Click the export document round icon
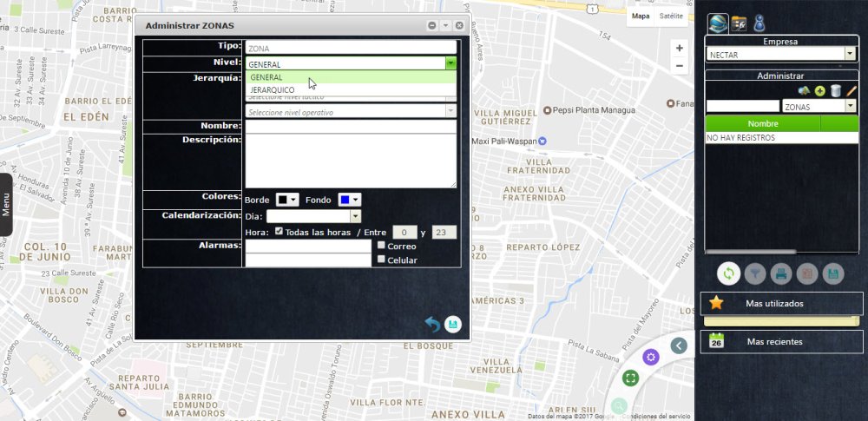This screenshot has width=868, height=421. coord(807,273)
